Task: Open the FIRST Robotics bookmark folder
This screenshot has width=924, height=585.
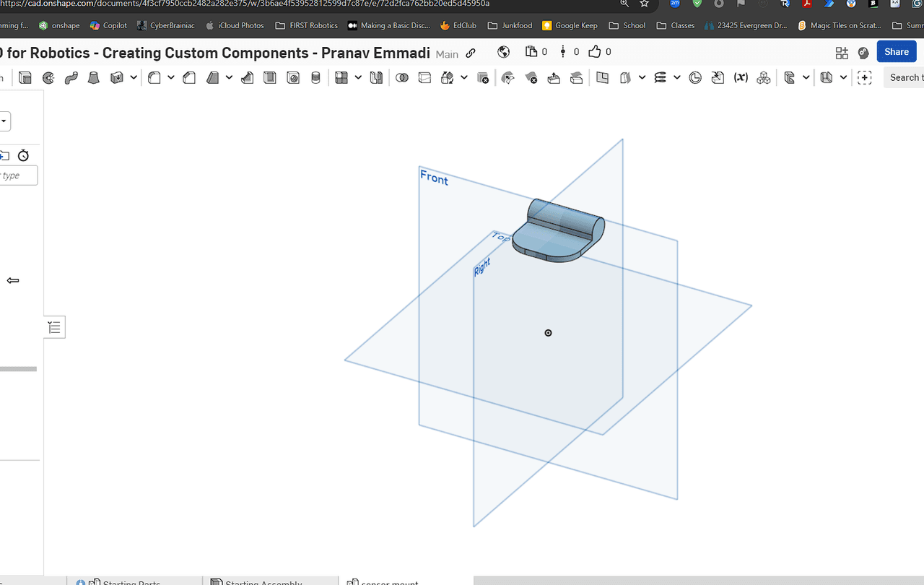Action: pos(306,25)
